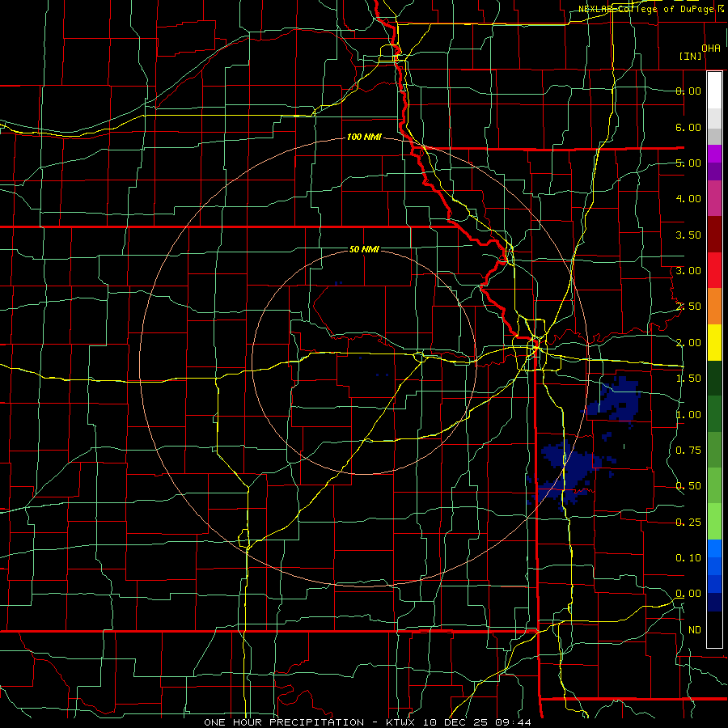
Task: Click the OHA product code label
Action: [x=711, y=49]
